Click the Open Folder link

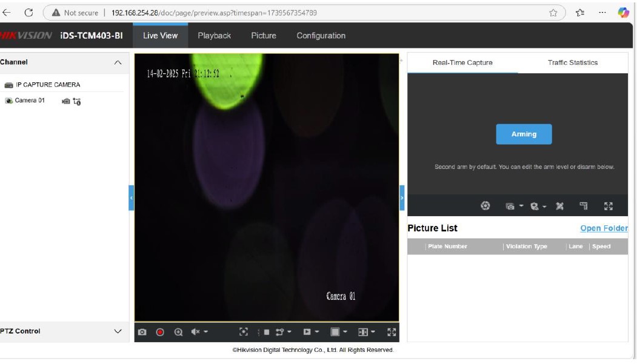pos(603,228)
